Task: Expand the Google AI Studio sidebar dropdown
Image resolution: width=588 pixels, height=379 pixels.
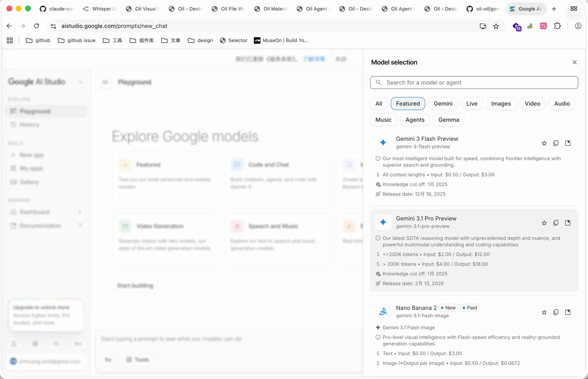Action: 80,82
